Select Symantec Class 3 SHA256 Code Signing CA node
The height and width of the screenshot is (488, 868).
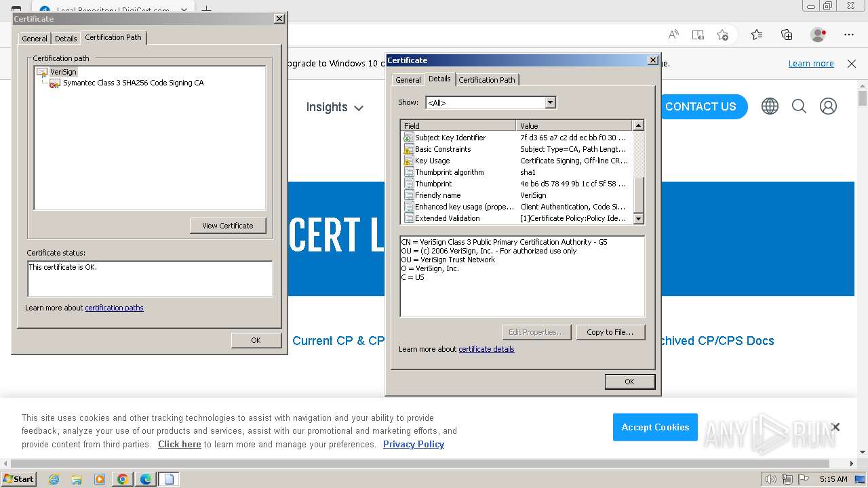pyautogui.click(x=133, y=83)
